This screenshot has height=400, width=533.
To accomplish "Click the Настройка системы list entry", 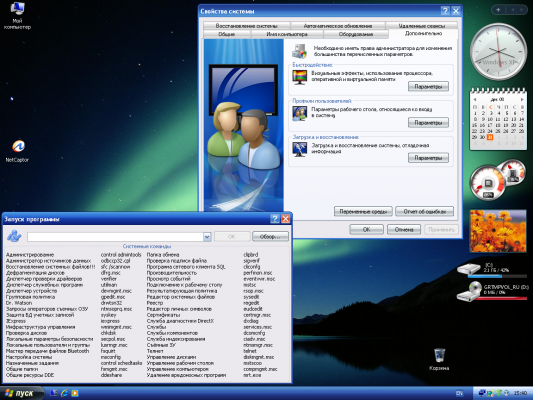I will (29, 357).
